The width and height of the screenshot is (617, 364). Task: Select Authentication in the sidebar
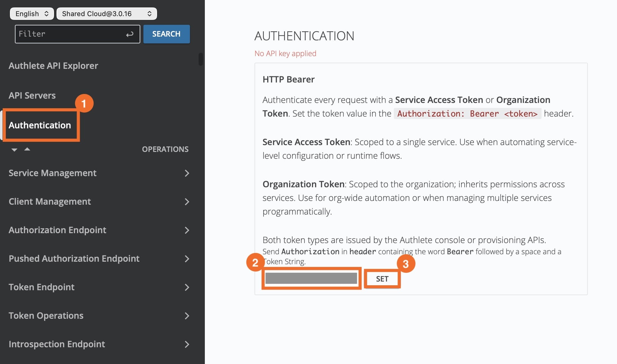coord(40,125)
